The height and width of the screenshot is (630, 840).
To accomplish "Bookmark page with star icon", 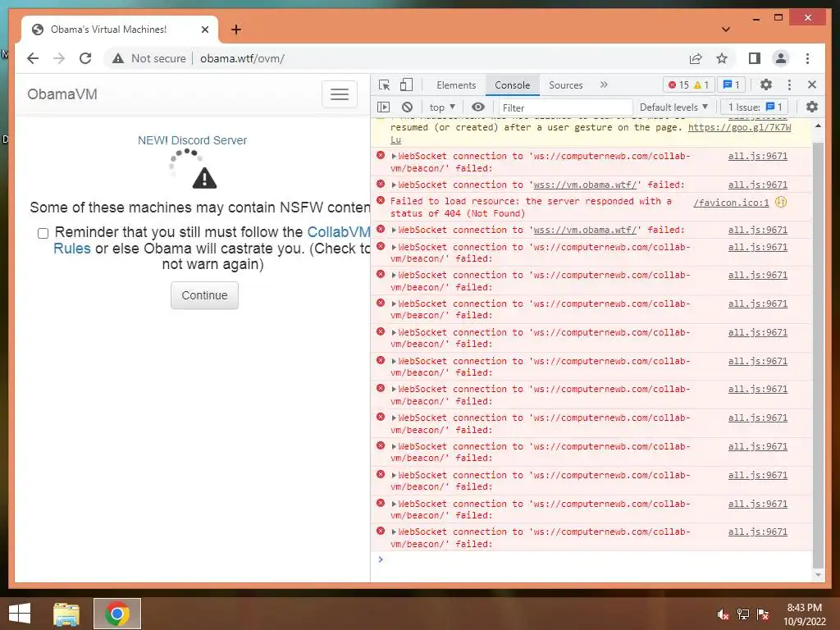I will [x=722, y=58].
